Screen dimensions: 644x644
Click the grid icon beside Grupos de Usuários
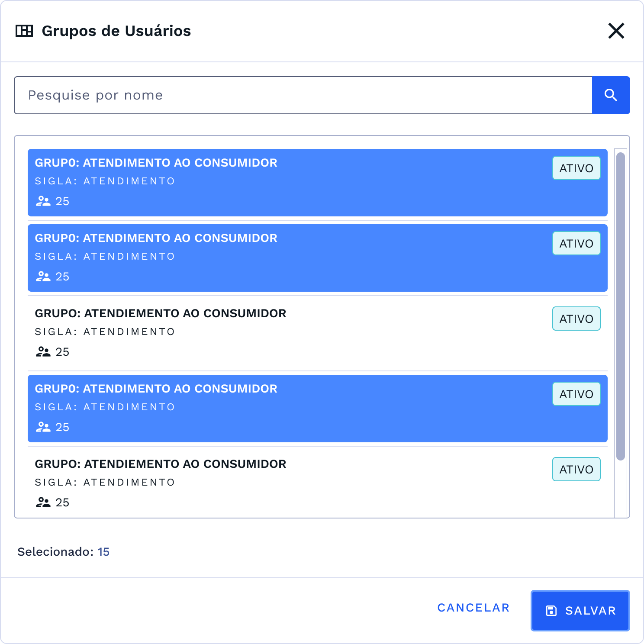click(x=25, y=31)
